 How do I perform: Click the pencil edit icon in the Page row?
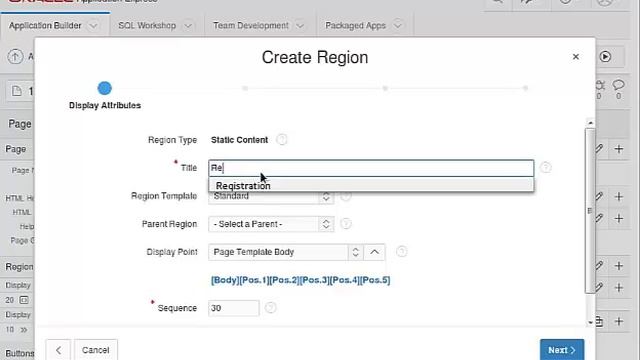pos(599,149)
